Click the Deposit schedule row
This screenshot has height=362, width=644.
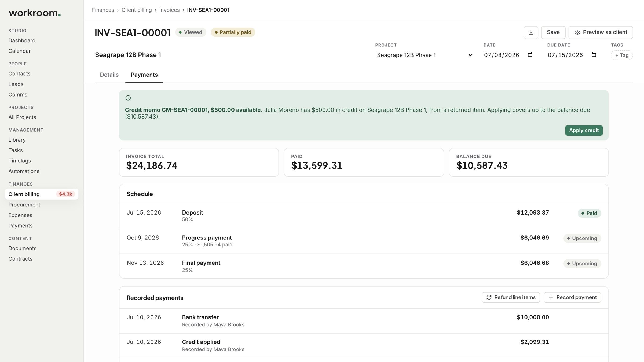pyautogui.click(x=364, y=216)
